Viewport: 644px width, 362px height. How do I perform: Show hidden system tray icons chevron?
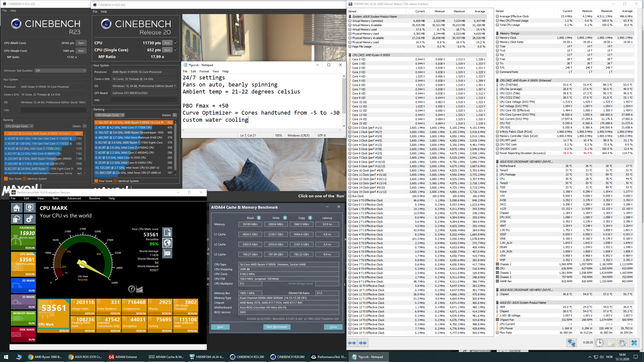point(590,357)
